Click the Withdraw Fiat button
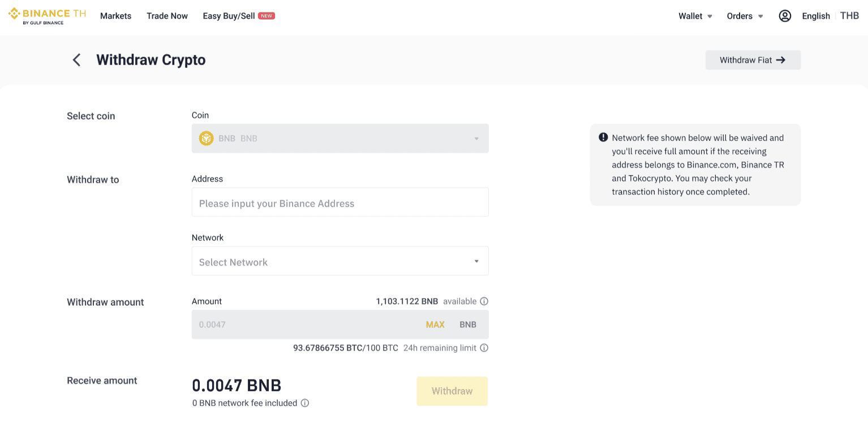Screen dimensions: 868x427 [753, 60]
